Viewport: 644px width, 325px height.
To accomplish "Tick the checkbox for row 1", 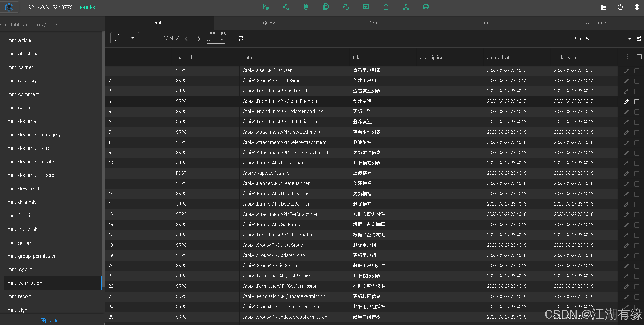I will point(637,71).
